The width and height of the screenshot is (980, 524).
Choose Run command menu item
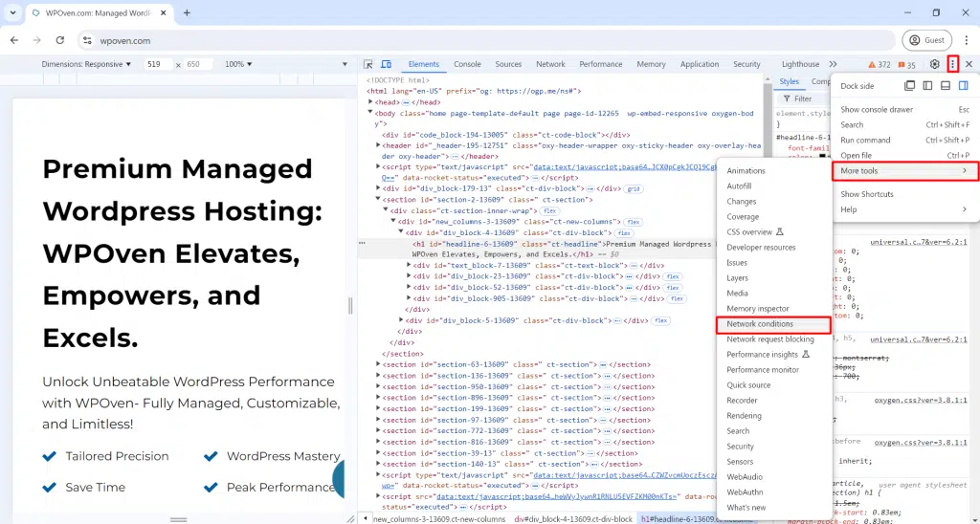[x=905, y=140]
